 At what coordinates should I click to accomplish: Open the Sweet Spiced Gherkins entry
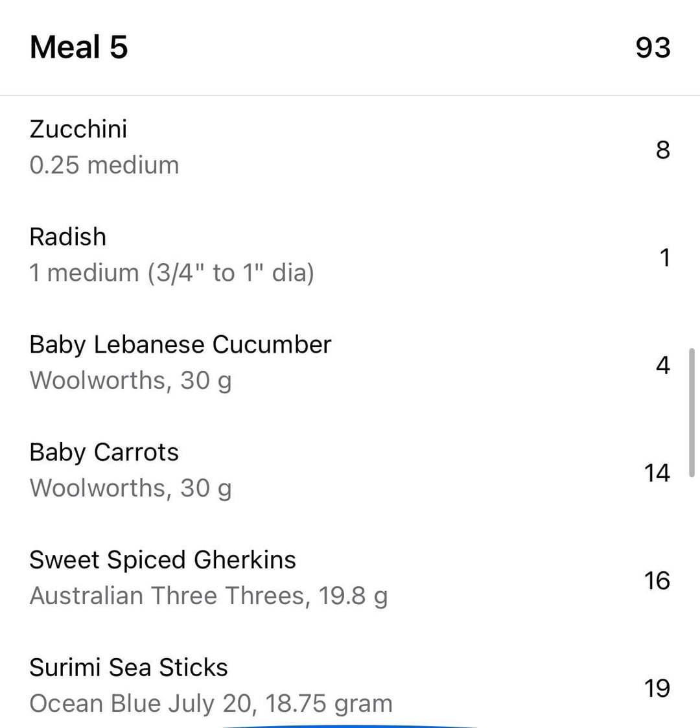pyautogui.click(x=163, y=559)
